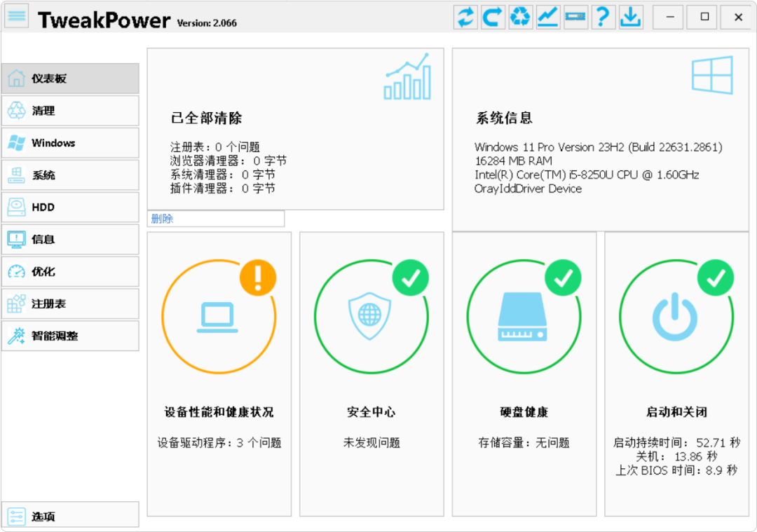
Task: Click the memory module toolbar icon
Action: tap(575, 17)
